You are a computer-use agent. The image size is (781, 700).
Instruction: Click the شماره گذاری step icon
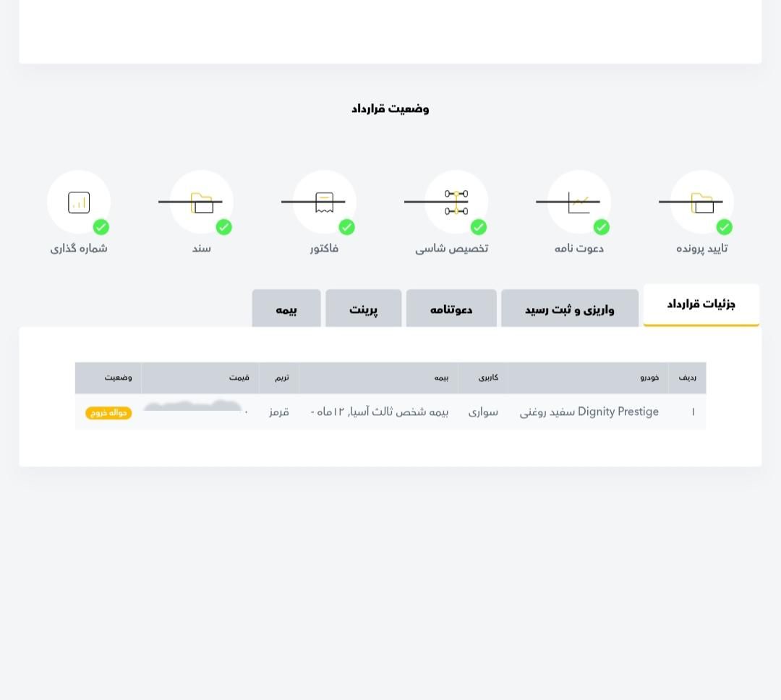[x=79, y=202]
